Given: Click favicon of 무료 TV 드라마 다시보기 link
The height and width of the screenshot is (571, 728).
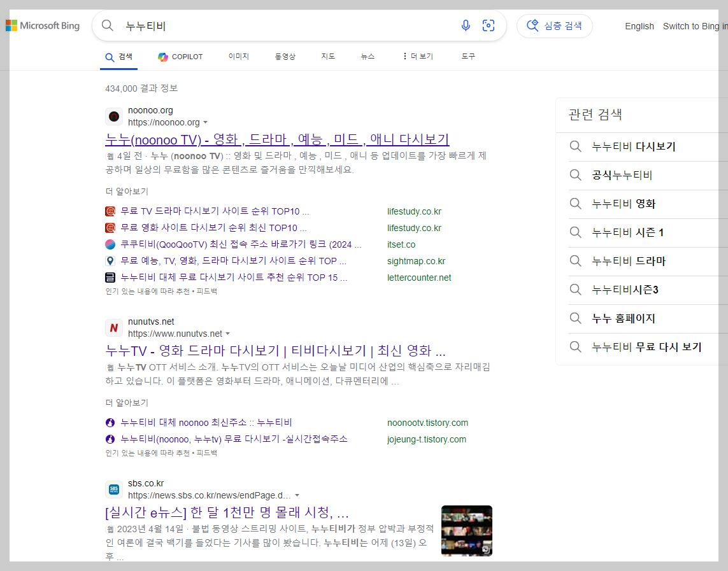Looking at the screenshot, I should (110, 211).
